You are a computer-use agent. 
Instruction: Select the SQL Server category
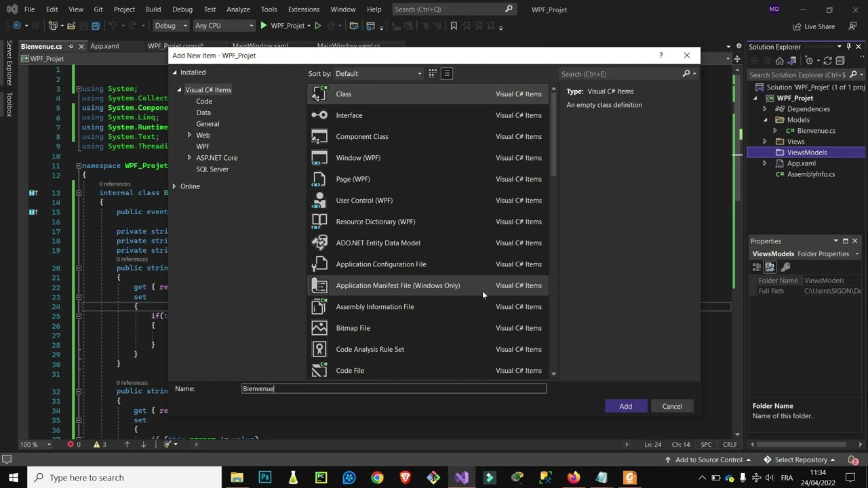(212, 169)
